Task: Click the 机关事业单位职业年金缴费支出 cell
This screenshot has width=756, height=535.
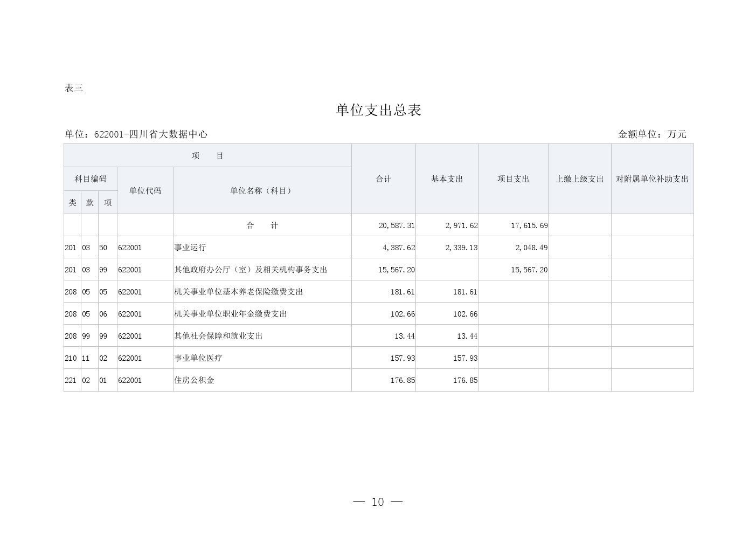Action: (x=230, y=314)
